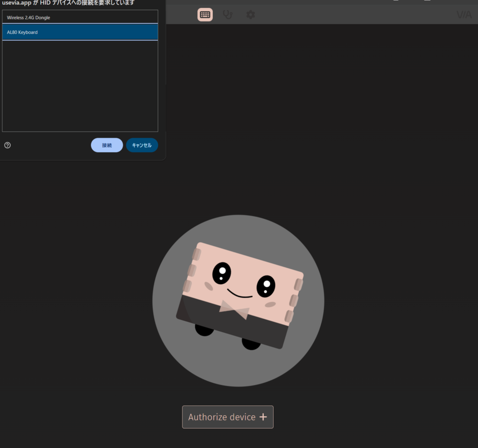The width and height of the screenshot is (478, 448).
Task: Click the mascot's bow tie
Action: point(234,309)
